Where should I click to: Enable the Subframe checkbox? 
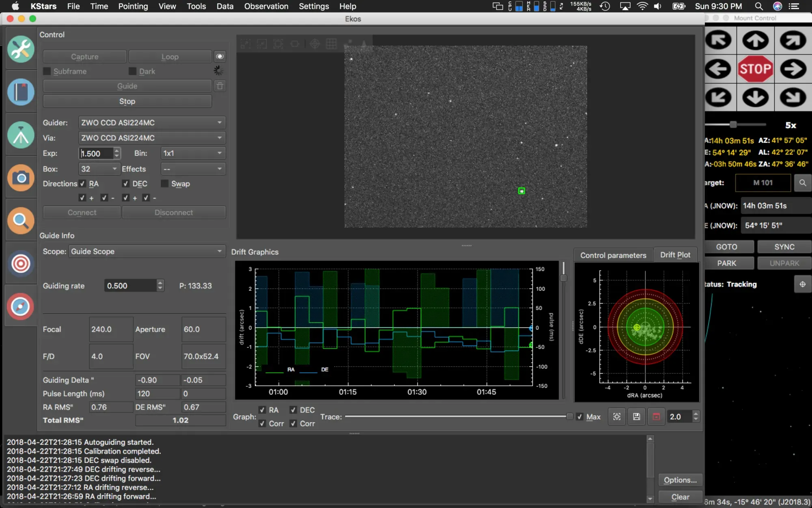tap(47, 72)
